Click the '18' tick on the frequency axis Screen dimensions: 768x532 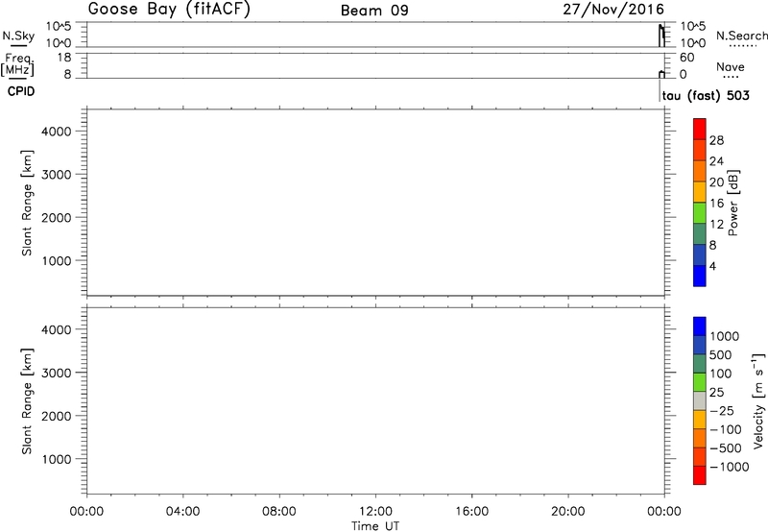(x=64, y=58)
